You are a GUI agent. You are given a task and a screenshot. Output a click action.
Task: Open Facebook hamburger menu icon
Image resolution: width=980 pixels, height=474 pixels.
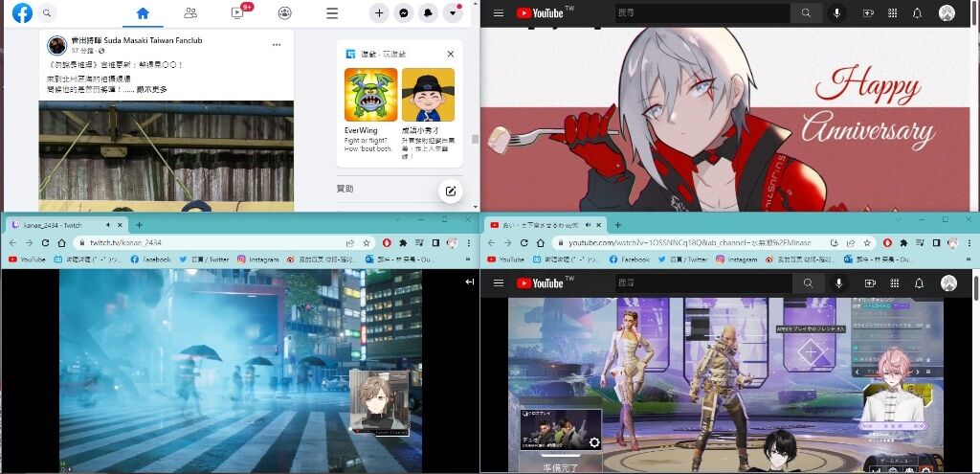(x=332, y=12)
